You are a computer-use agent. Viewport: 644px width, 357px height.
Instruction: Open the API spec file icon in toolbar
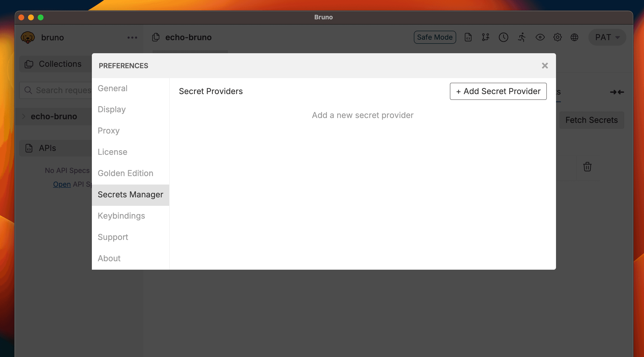pos(468,37)
